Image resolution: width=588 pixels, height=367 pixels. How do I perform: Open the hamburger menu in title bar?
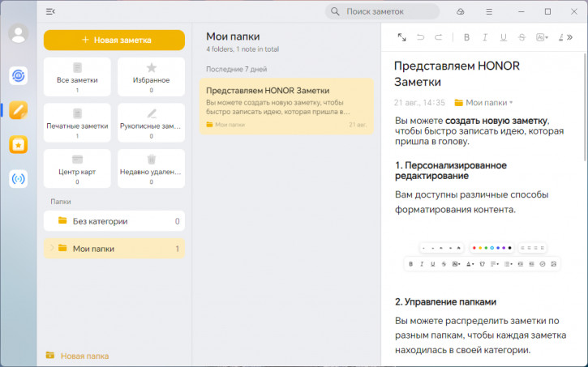489,11
